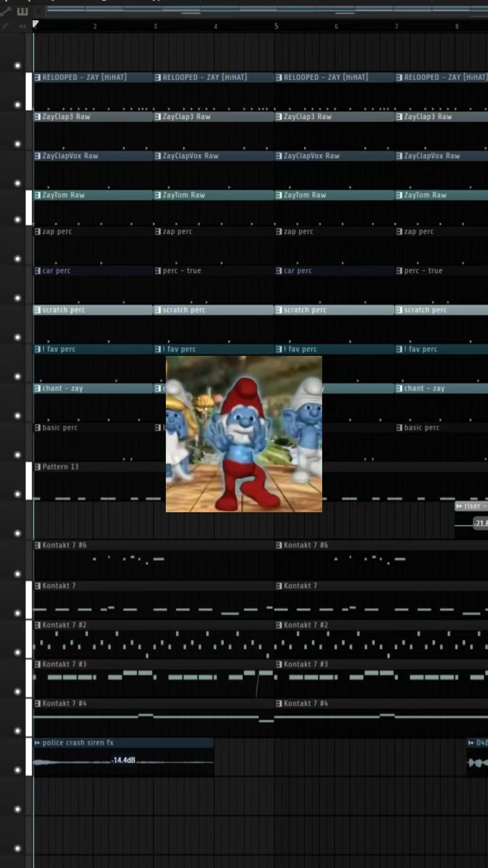Click the pattern icon on ZayClapVox Raw clip at bar 5

click(279, 156)
